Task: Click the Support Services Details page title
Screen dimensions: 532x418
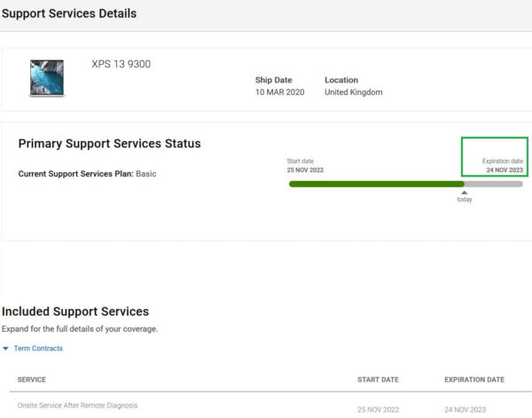Action: point(69,13)
